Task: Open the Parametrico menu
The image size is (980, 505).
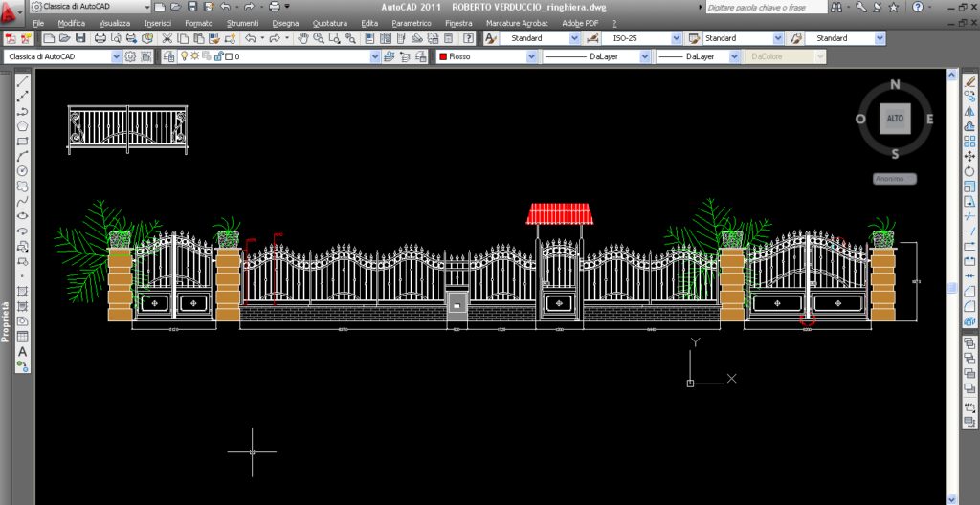Action: 412,23
